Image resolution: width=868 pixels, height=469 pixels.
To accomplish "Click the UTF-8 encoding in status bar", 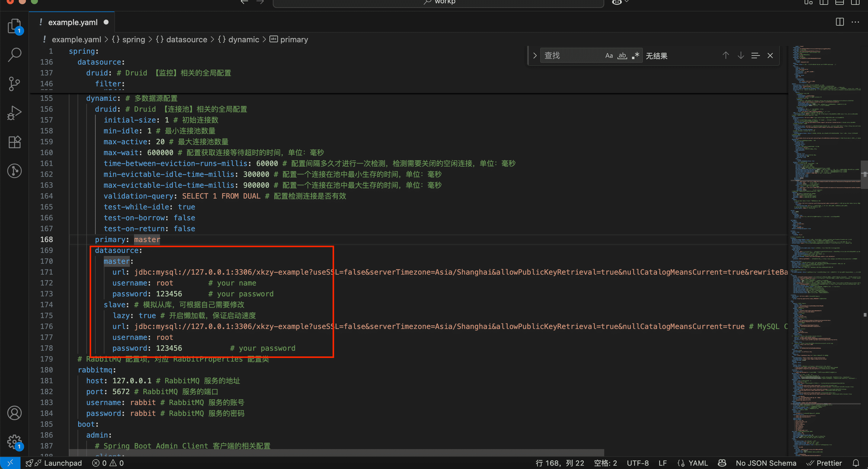I will 637,463.
